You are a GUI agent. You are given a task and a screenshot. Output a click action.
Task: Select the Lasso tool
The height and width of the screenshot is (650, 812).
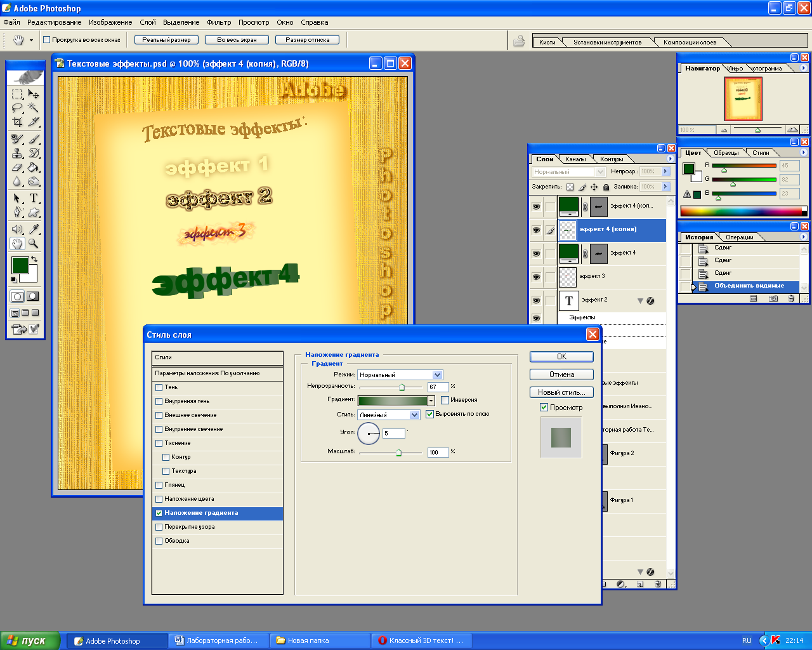(17, 108)
